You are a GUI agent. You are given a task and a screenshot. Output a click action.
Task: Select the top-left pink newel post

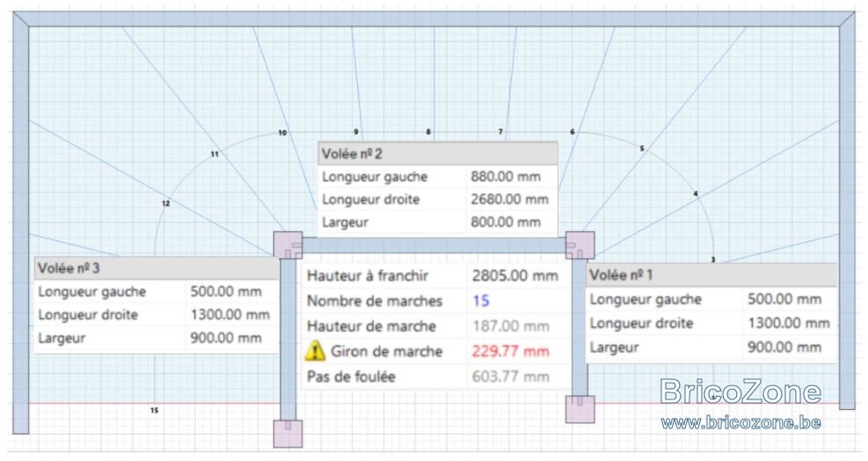pos(288,245)
